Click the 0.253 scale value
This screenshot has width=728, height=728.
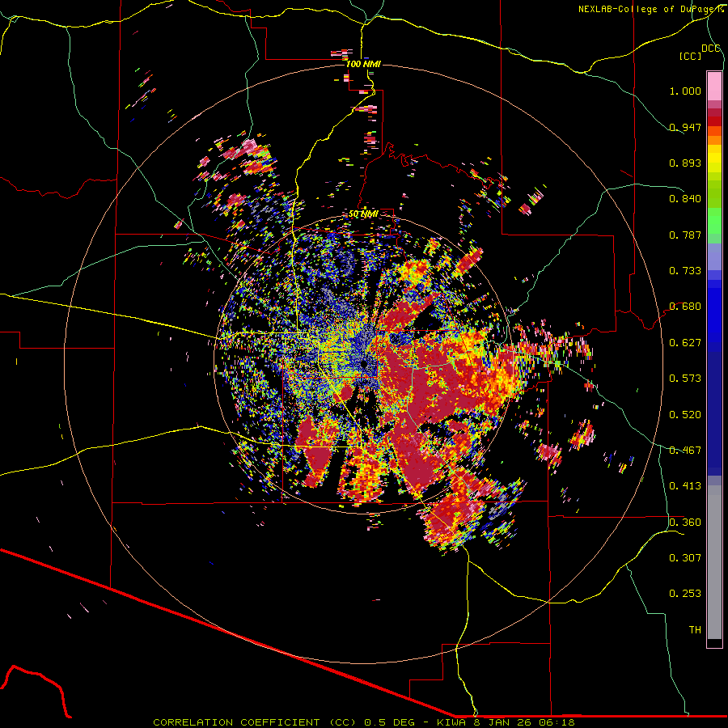point(685,594)
